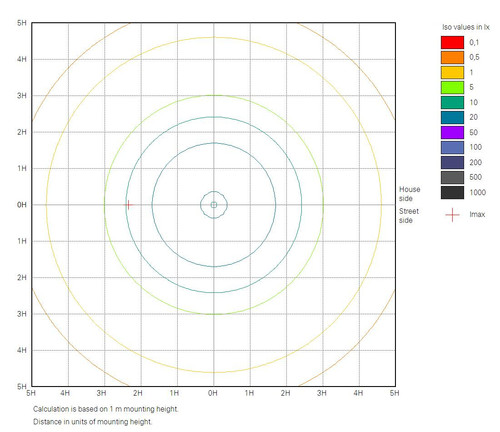Select the black 1000 lx swatch
500x432 pixels.
[452, 192]
